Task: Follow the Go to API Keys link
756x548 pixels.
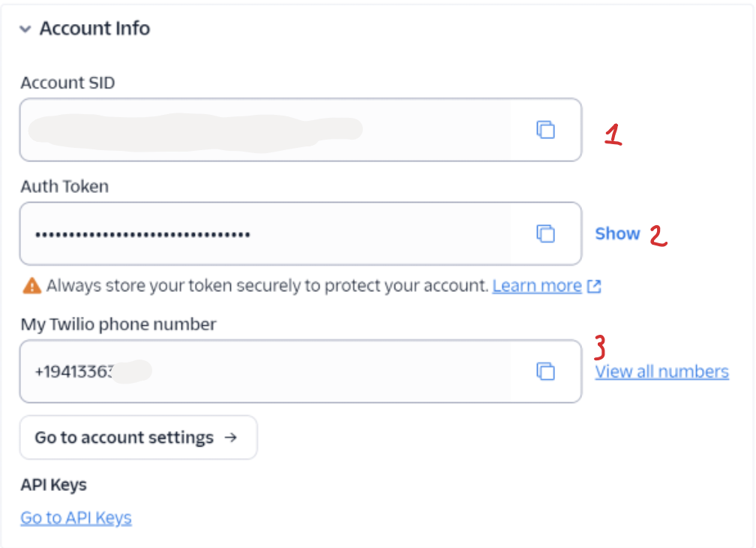Action: tap(76, 517)
